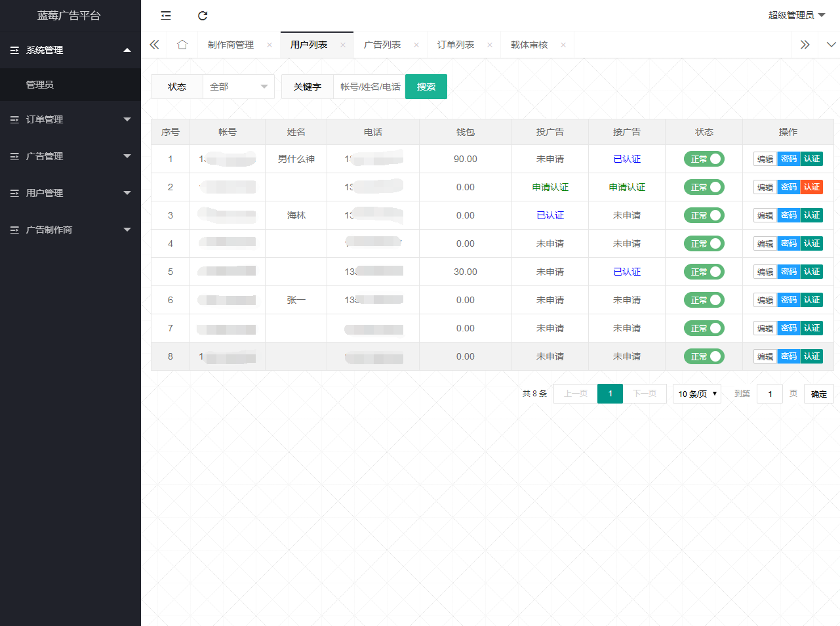Viewport: 840px width, 626px height.
Task: Open the 超级管理员 user menu
Action: tap(796, 15)
